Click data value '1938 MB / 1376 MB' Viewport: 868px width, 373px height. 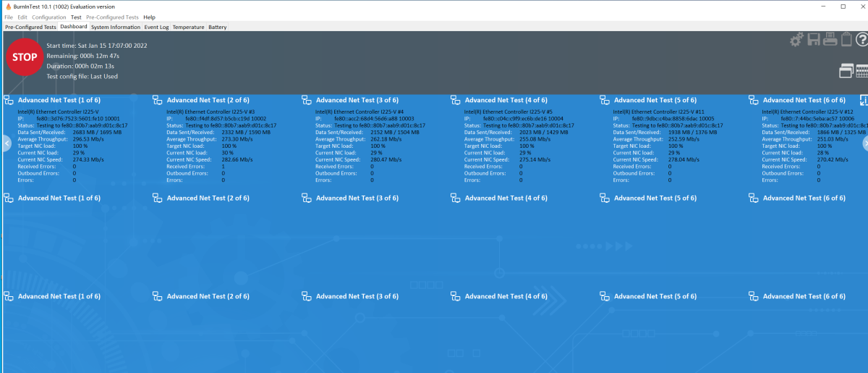693,133
